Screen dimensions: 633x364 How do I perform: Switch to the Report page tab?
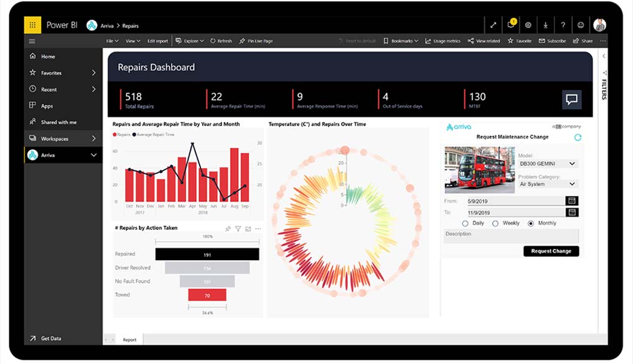click(129, 340)
